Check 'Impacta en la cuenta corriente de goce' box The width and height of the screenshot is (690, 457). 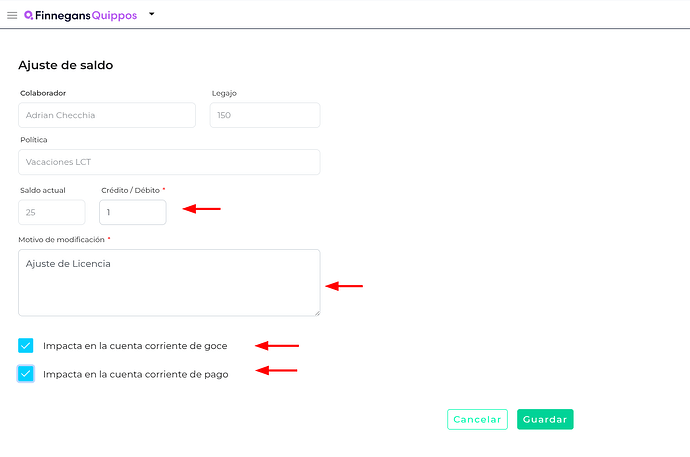(26, 346)
